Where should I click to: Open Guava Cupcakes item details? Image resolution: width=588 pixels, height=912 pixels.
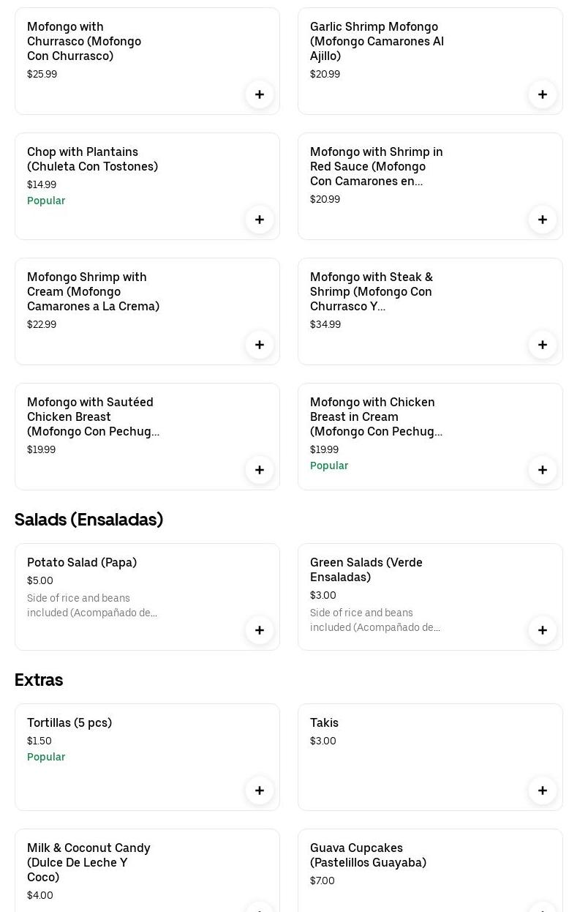point(368,855)
